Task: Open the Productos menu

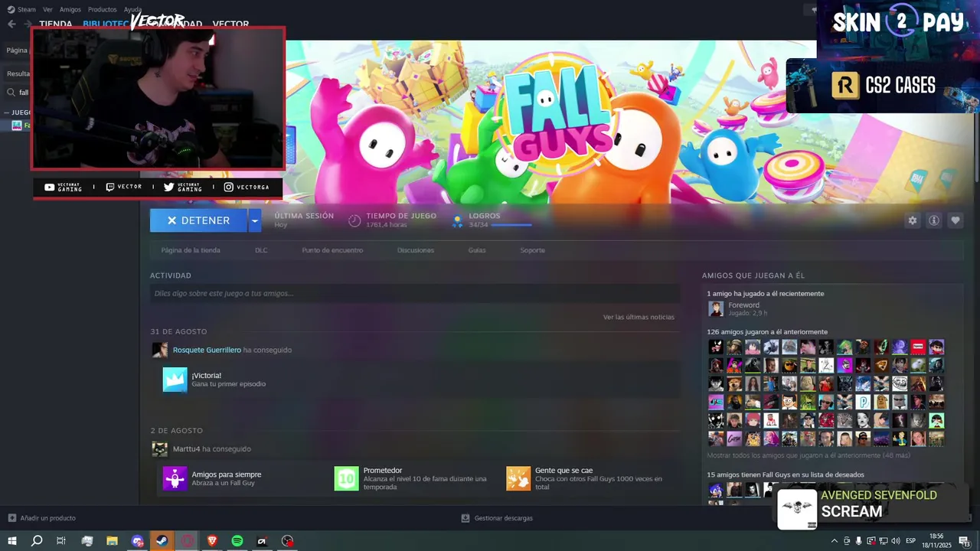Action: (x=102, y=10)
